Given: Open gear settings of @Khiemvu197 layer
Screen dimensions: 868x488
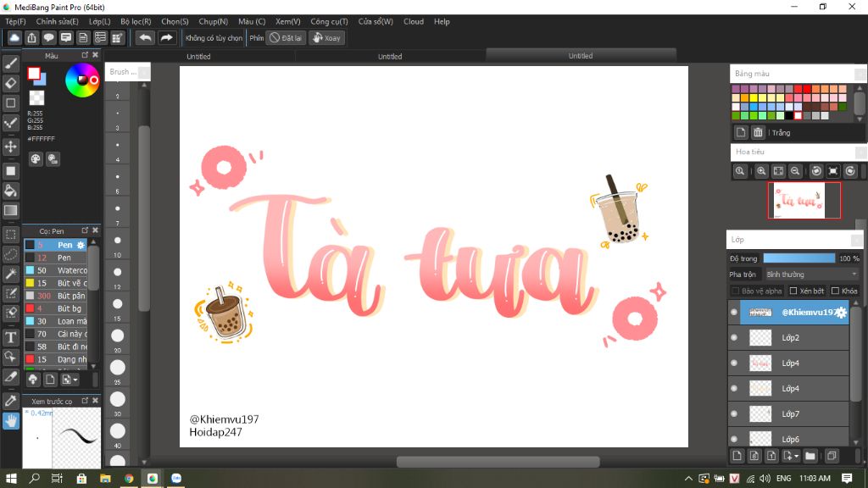Looking at the screenshot, I should coord(841,312).
